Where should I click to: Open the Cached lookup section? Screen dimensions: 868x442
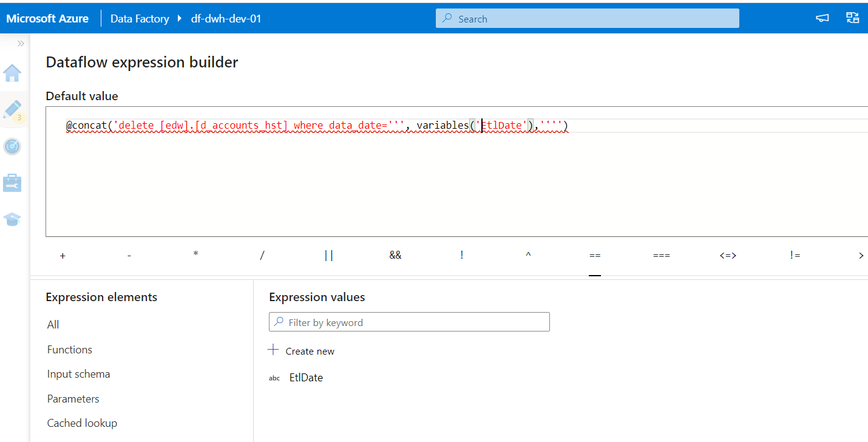click(x=82, y=423)
